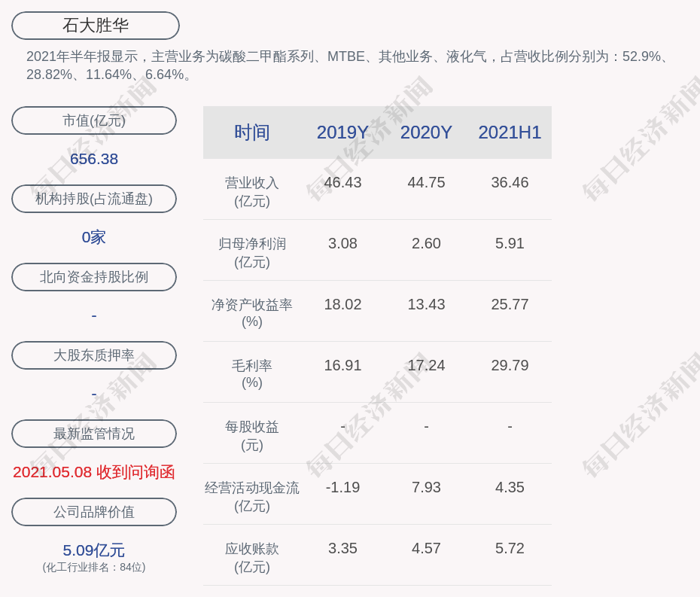The width and height of the screenshot is (700, 597).
Task: Click the 机构持股(占流通盘) label
Action: [x=94, y=199]
